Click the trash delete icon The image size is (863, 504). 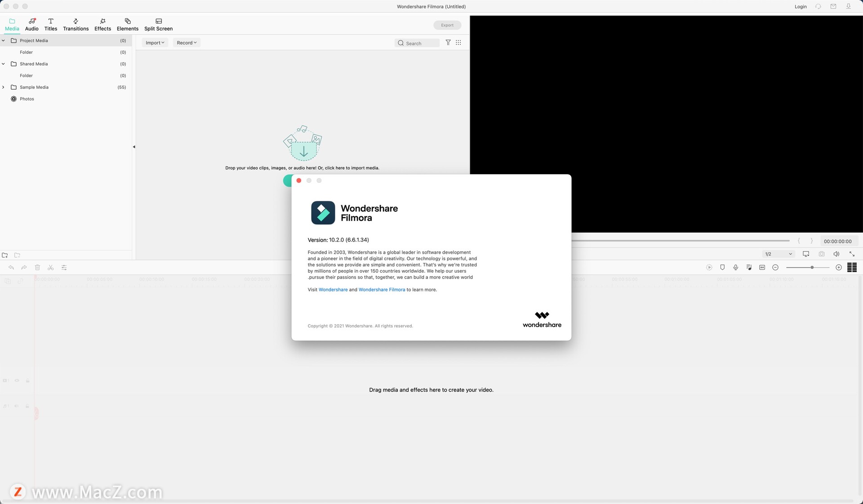38,268
